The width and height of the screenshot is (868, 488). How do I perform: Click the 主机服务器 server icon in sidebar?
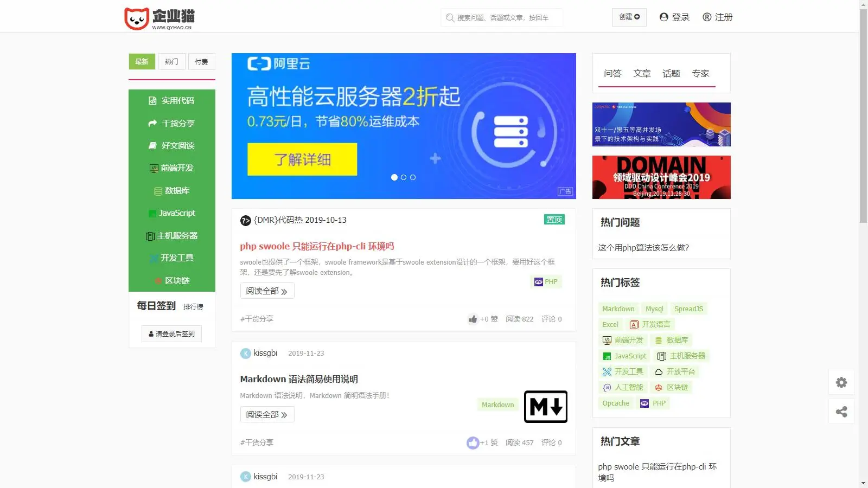150,235
